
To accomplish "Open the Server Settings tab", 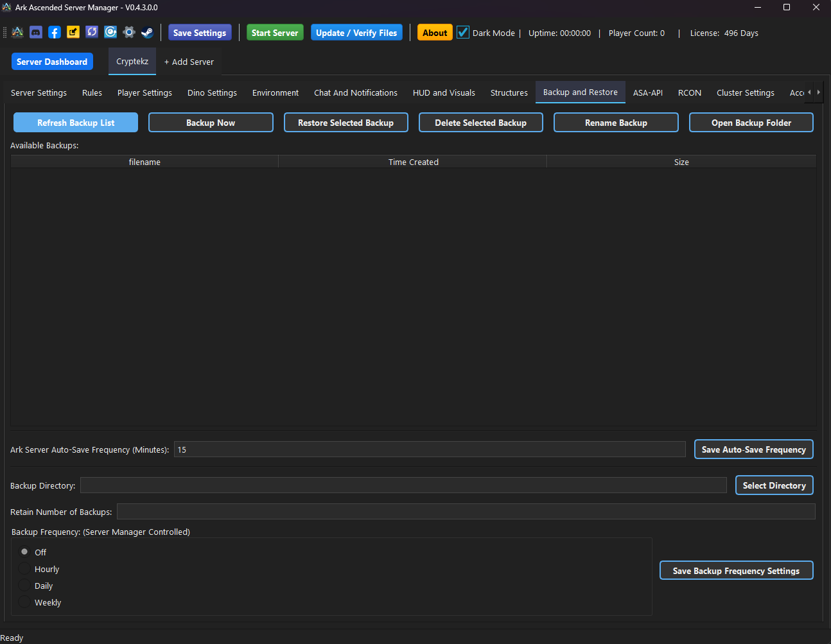I will point(39,92).
